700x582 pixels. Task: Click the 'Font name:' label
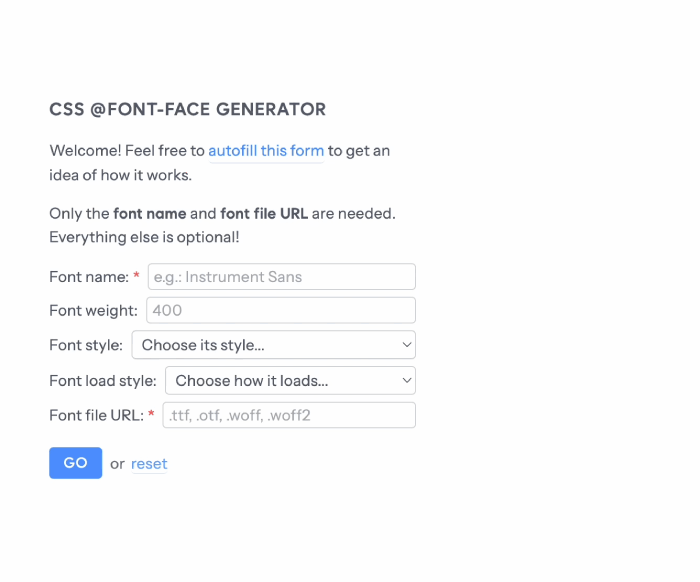click(89, 277)
